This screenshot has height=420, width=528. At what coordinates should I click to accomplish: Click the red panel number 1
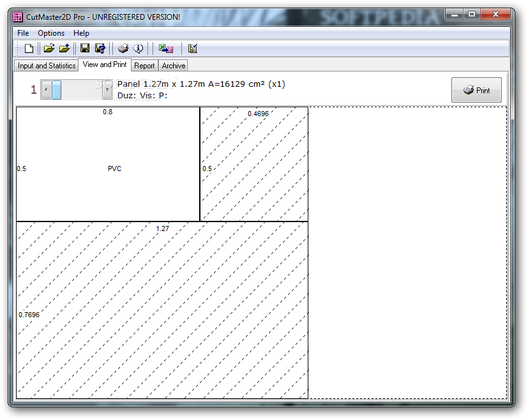click(34, 89)
